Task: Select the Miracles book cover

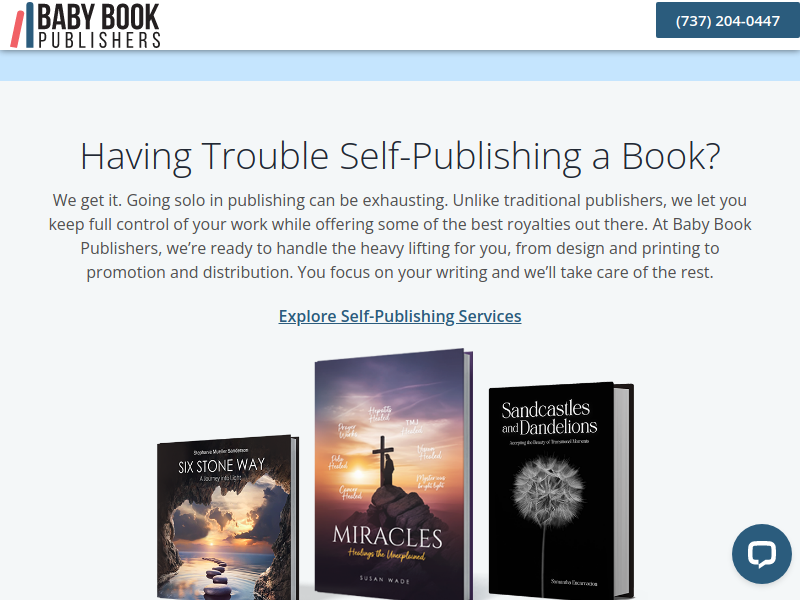Action: (393, 474)
